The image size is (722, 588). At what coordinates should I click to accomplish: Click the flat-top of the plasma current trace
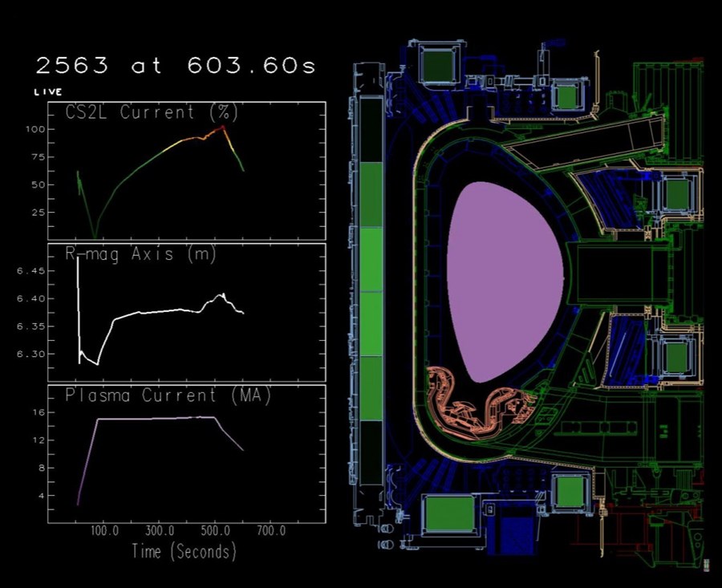[156, 418]
